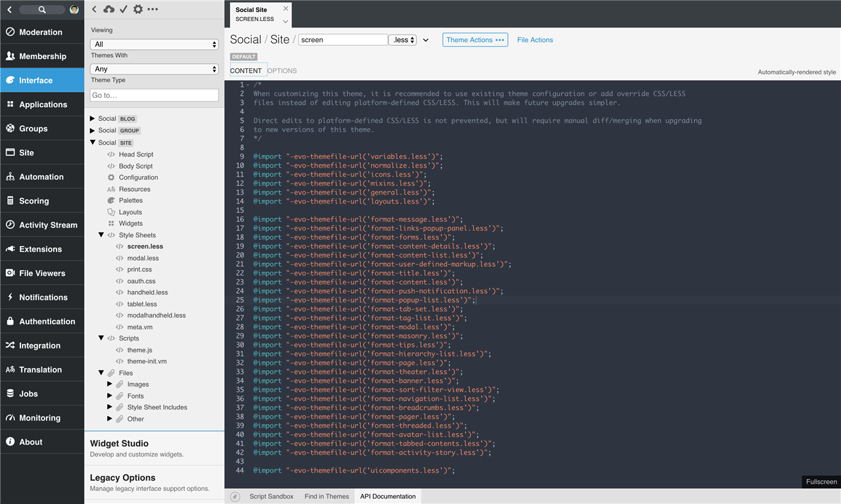
Task: Click the Monitoring gauge icon
Action: (x=10, y=418)
